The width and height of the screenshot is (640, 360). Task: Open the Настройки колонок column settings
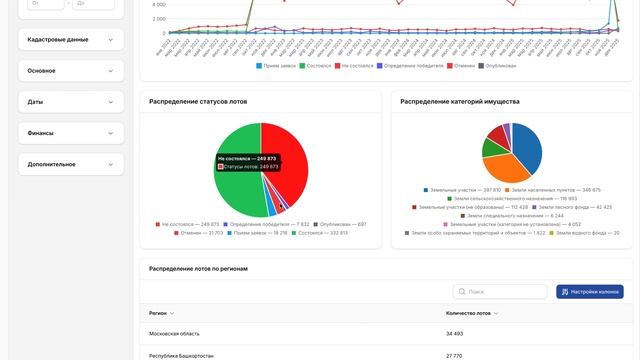(x=590, y=291)
